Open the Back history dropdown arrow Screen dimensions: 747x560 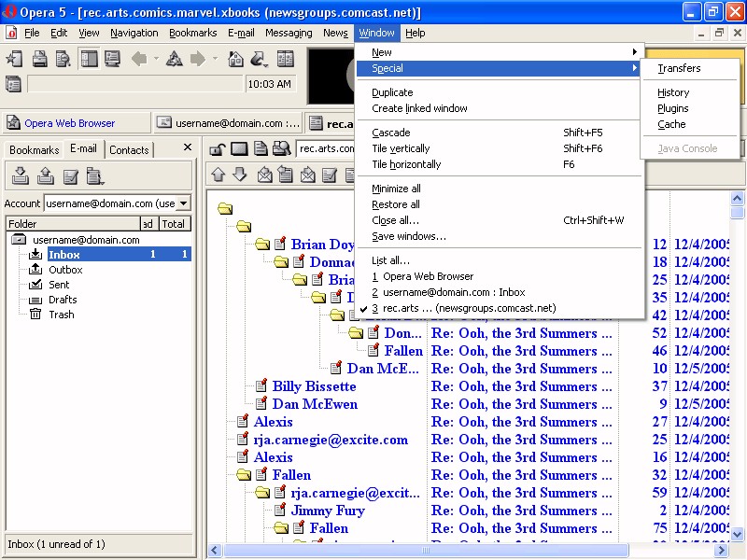156,59
